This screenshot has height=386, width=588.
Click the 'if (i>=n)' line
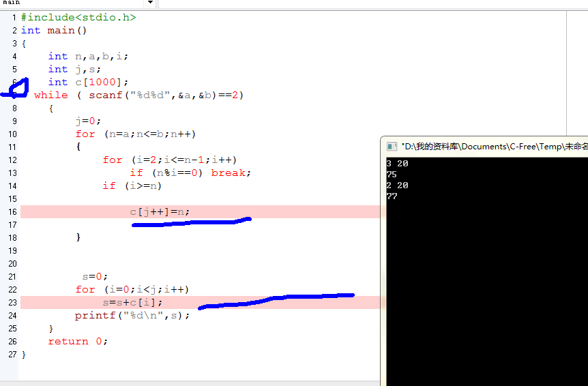click(132, 186)
